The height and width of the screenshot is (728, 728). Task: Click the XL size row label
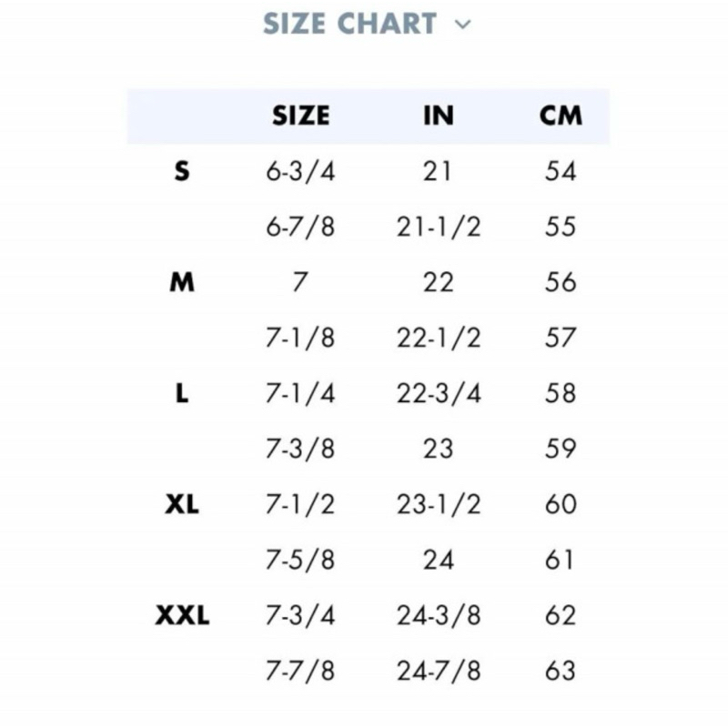[x=182, y=504]
